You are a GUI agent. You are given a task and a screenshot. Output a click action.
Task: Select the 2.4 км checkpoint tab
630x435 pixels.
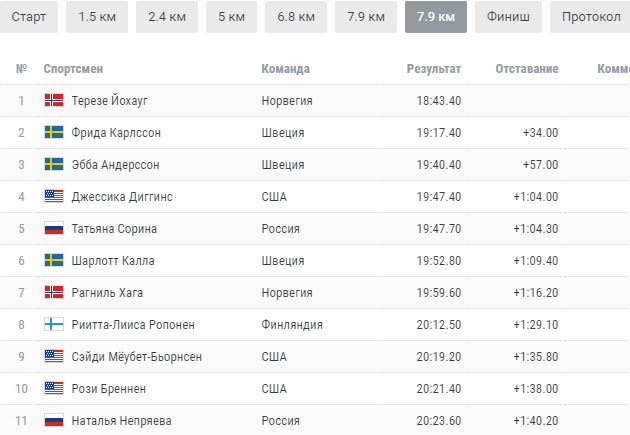[167, 17]
